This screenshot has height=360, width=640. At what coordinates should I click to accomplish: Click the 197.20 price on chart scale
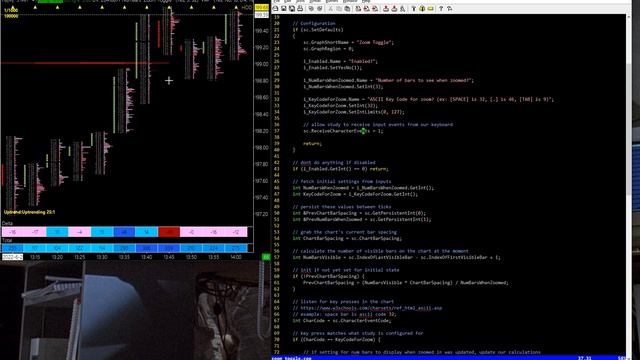coord(262,214)
